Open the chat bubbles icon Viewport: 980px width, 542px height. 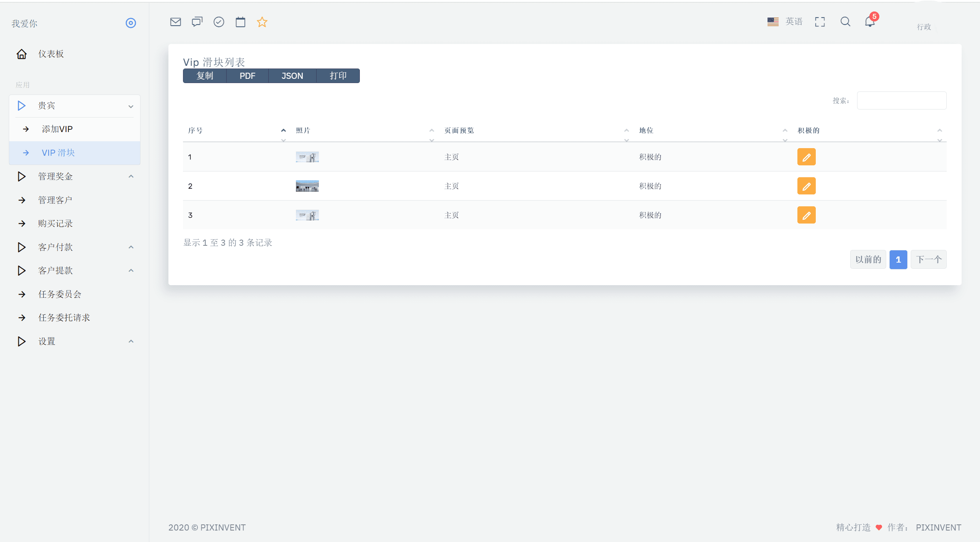pos(197,22)
